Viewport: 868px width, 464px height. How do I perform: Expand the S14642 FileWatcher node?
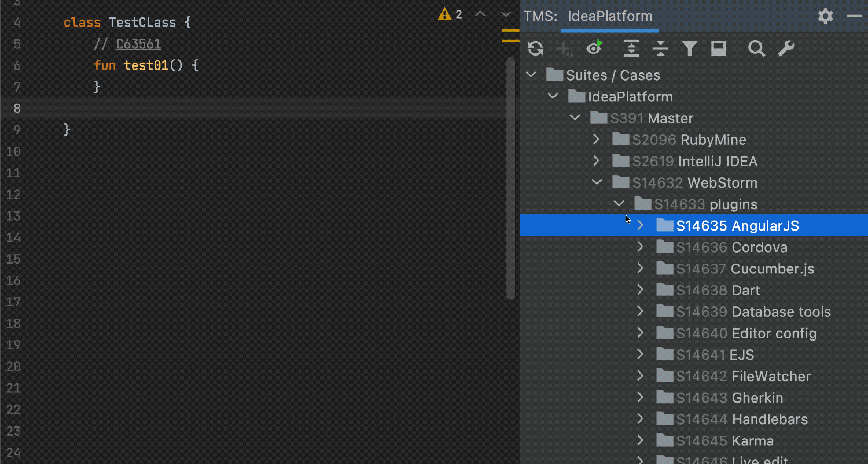[641, 375]
